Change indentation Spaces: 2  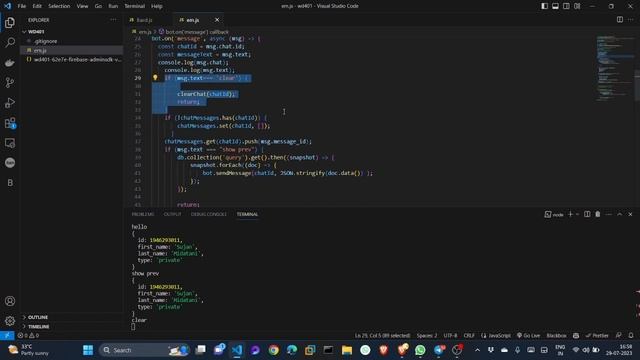pos(427,336)
